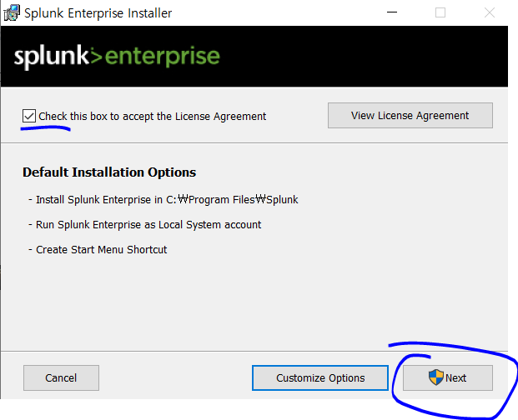Image resolution: width=518 pixels, height=420 pixels.
Task: Click 'Default Installation Options' heading
Action: (109, 172)
